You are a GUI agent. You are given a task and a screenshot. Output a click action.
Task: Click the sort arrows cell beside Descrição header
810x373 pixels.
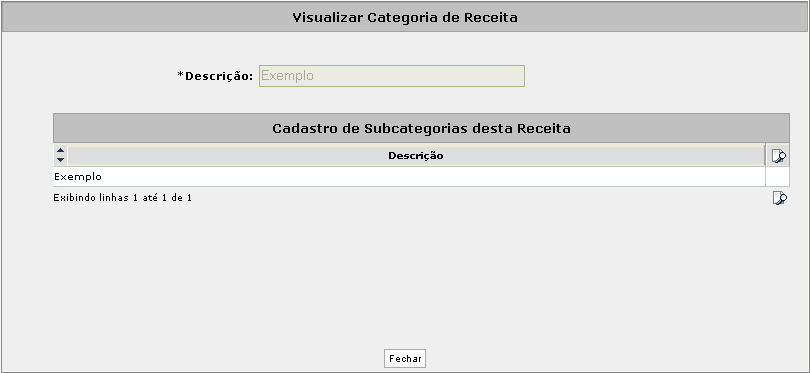coord(60,156)
